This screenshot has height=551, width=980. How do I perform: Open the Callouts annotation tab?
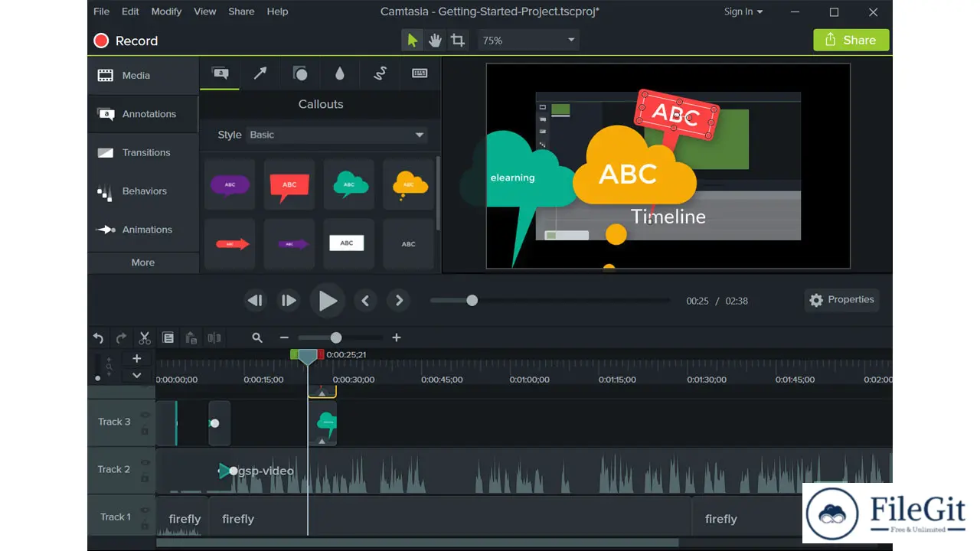pyautogui.click(x=220, y=73)
